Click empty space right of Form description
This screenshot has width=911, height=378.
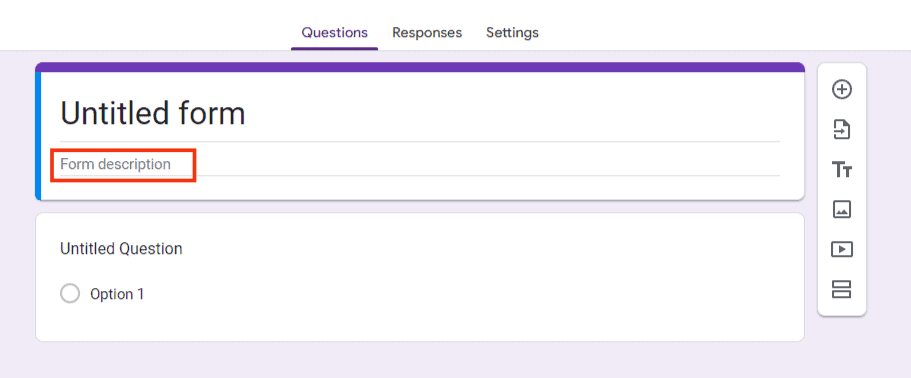coord(488,164)
